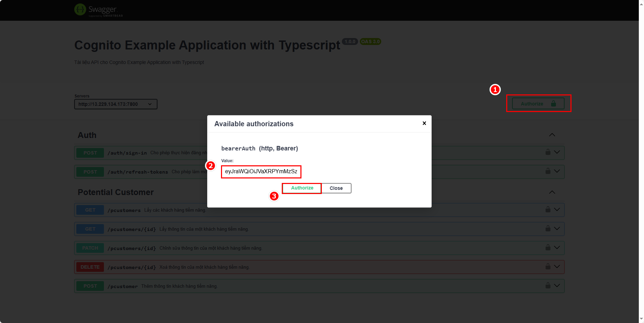Open the top-right Authorize lock button
This screenshot has height=323, width=644.
tap(538, 103)
